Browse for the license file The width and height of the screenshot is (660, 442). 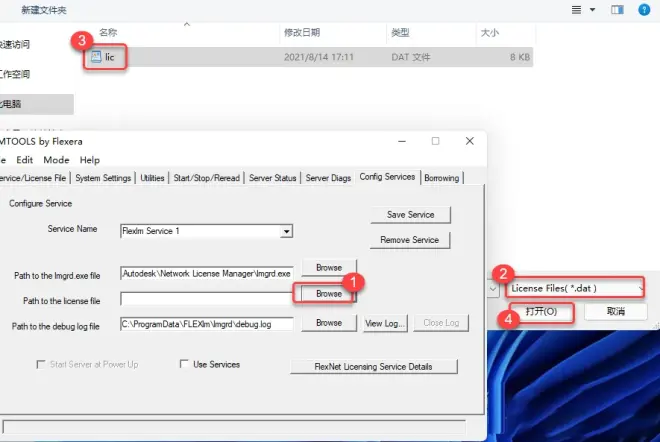pyautogui.click(x=329, y=294)
